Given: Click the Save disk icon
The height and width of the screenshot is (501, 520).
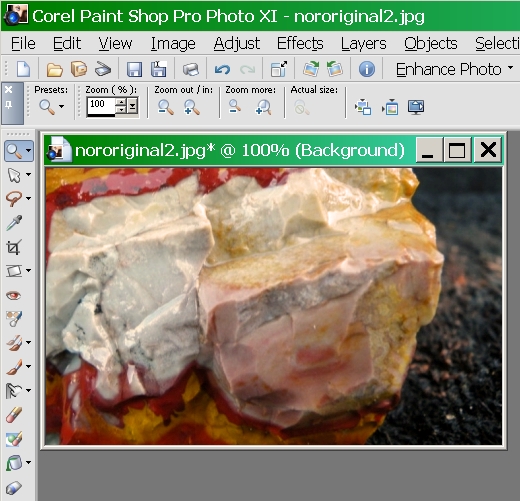Looking at the screenshot, I should click(134, 70).
